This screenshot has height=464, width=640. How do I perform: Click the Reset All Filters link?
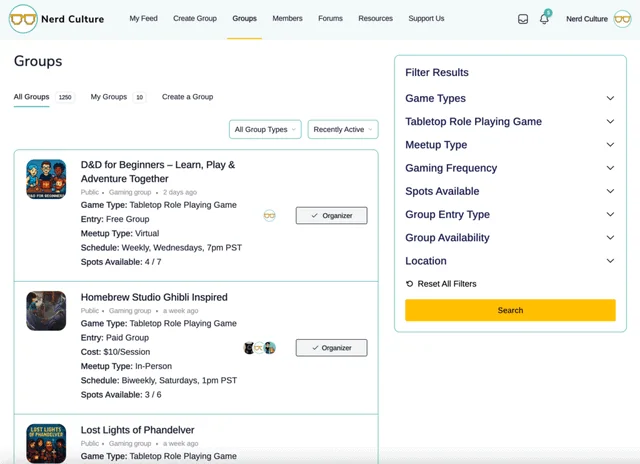446,284
